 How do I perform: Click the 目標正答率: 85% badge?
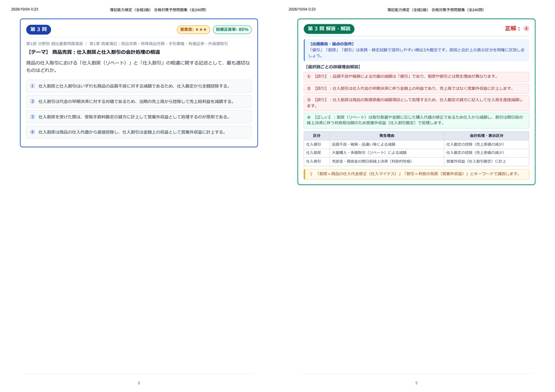point(232,30)
